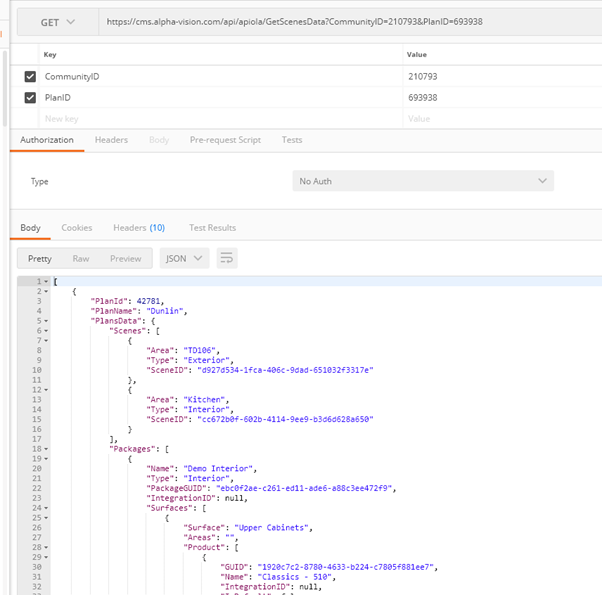Select the Pretty response view
This screenshot has height=595, width=602.
point(40,258)
